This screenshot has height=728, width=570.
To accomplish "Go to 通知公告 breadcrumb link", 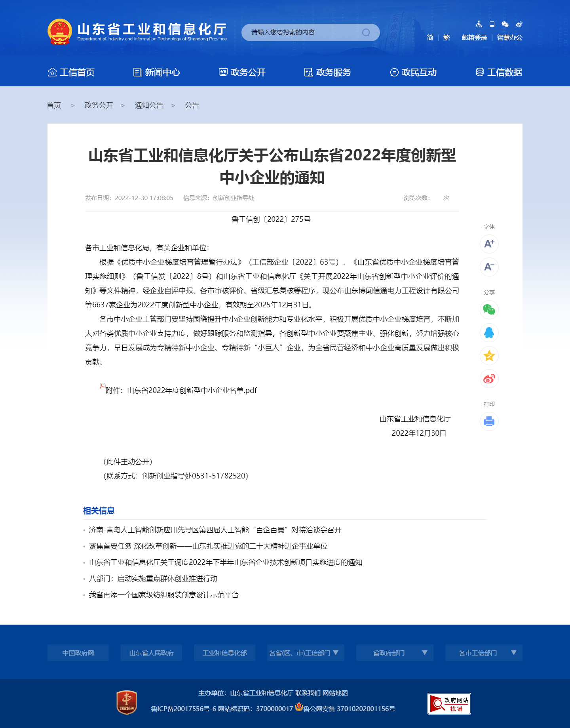I will 149,105.
